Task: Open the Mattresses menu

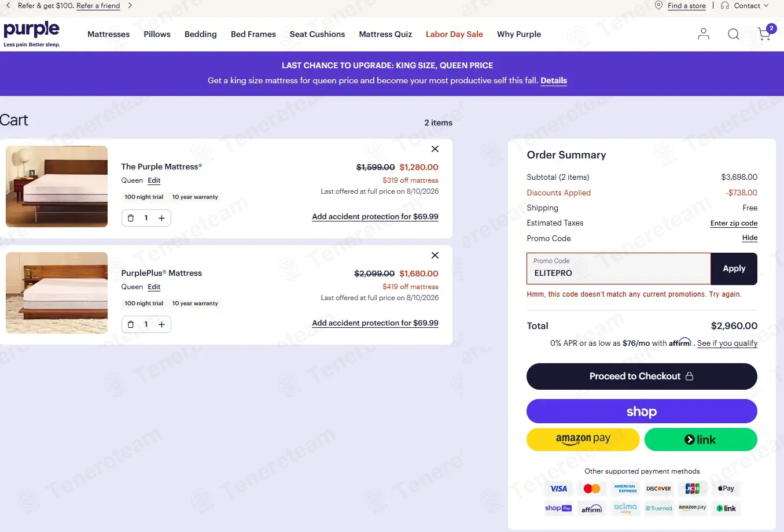Action: (109, 34)
